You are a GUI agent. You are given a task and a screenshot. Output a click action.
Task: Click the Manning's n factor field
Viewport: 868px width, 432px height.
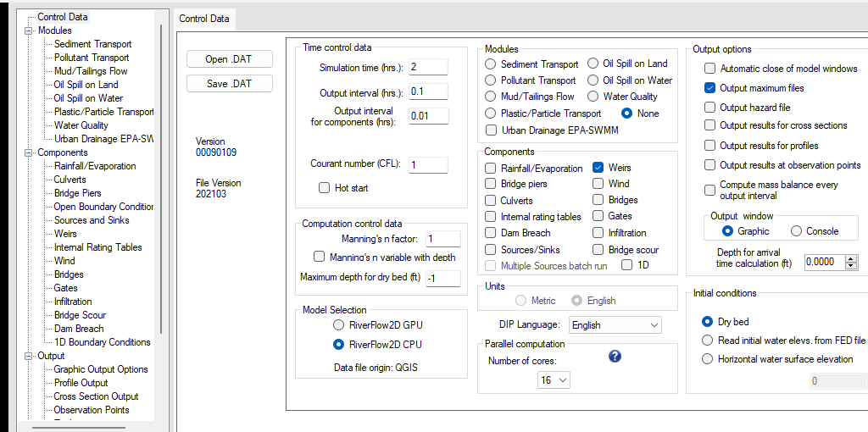(x=442, y=239)
